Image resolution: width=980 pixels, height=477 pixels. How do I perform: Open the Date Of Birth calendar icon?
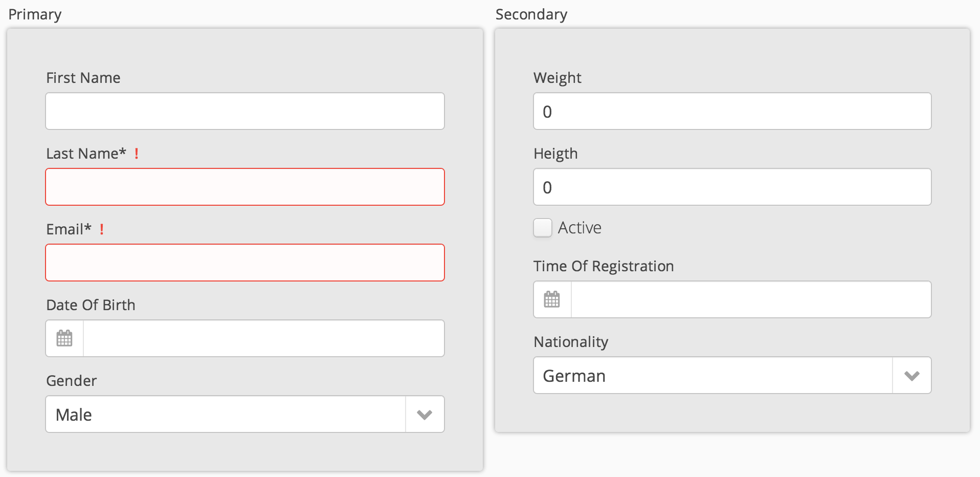tap(64, 338)
